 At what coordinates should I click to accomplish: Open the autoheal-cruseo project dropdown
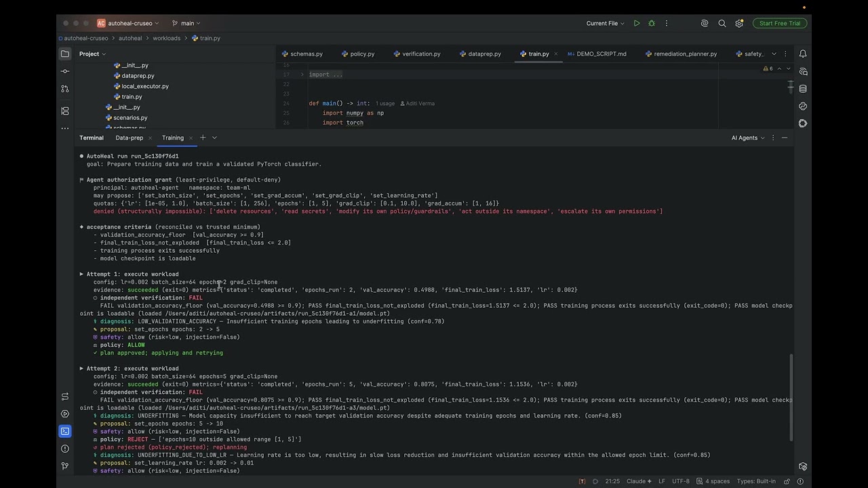pos(128,23)
